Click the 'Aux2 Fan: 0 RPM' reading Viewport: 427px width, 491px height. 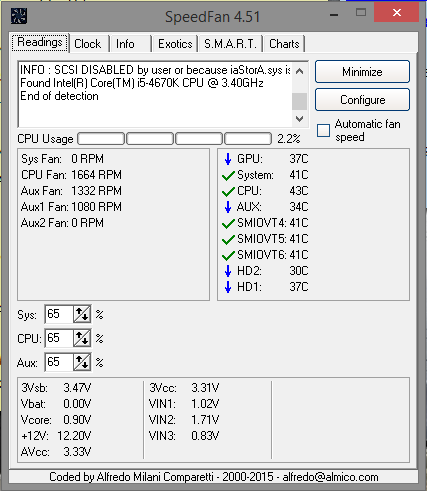click(62, 223)
